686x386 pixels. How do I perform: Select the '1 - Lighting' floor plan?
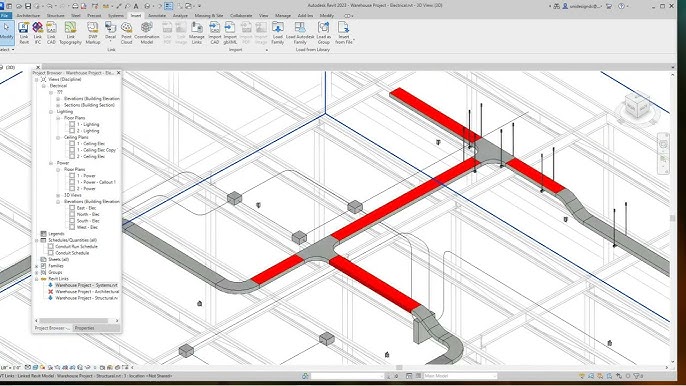[x=88, y=125]
